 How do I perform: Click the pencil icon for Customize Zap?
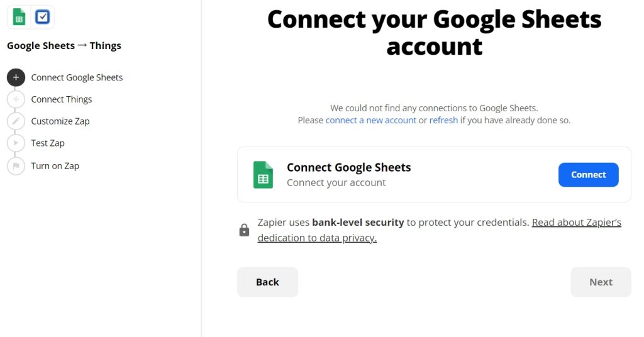coord(16,121)
